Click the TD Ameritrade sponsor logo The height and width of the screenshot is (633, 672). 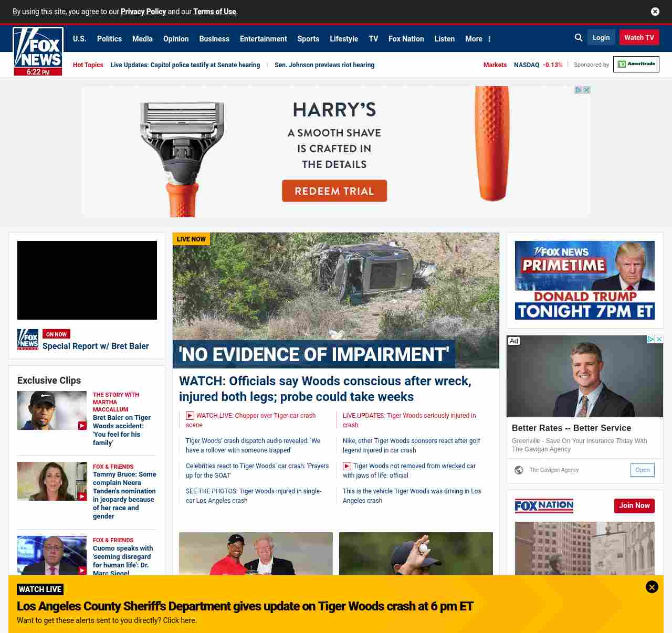coord(636,64)
